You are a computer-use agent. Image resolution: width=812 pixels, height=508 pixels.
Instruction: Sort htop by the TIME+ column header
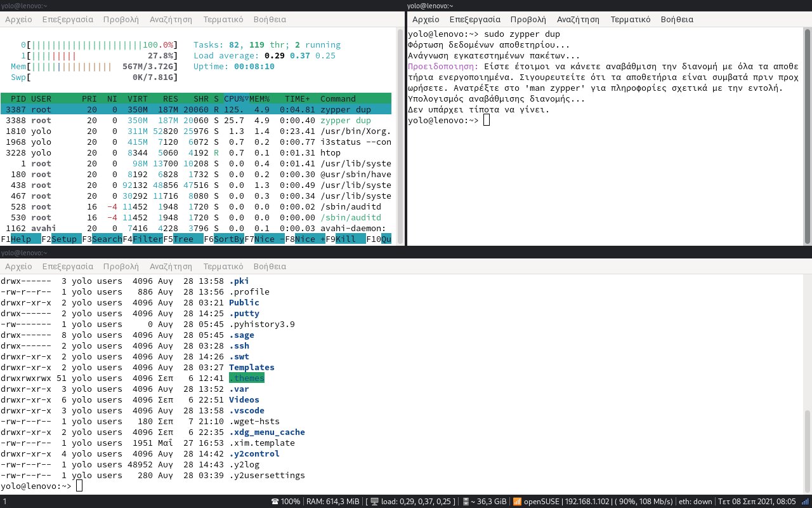(x=298, y=98)
